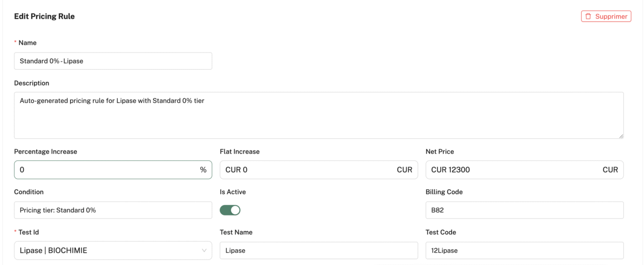This screenshot has width=644, height=265.
Task: Click the Percentage Increase field
Action: [x=113, y=169]
